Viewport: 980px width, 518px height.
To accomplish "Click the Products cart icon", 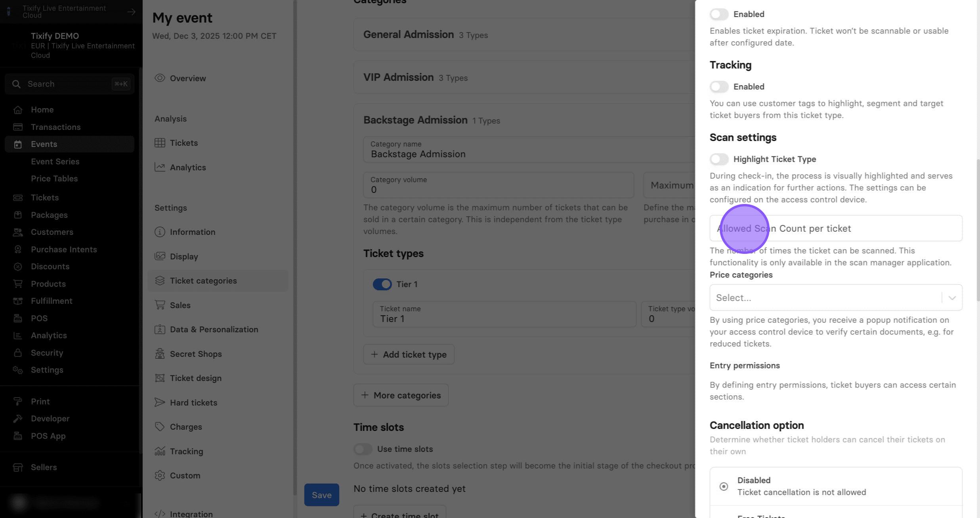I will [17, 284].
